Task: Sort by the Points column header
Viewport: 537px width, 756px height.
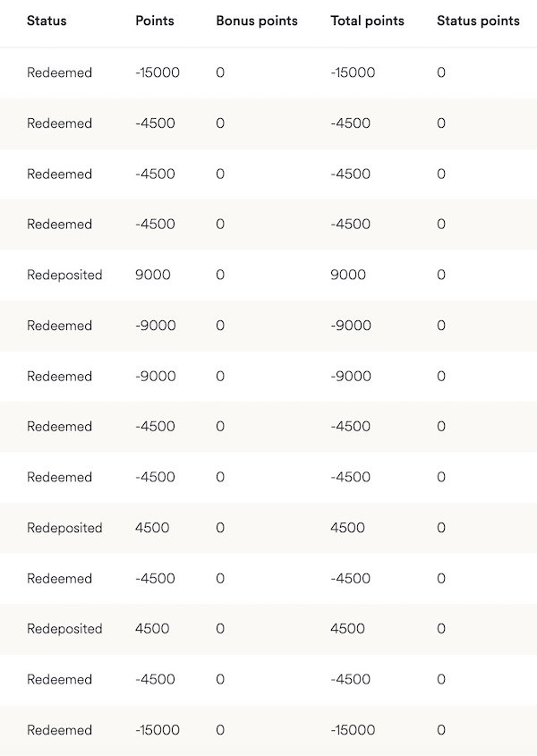Action: [x=155, y=21]
